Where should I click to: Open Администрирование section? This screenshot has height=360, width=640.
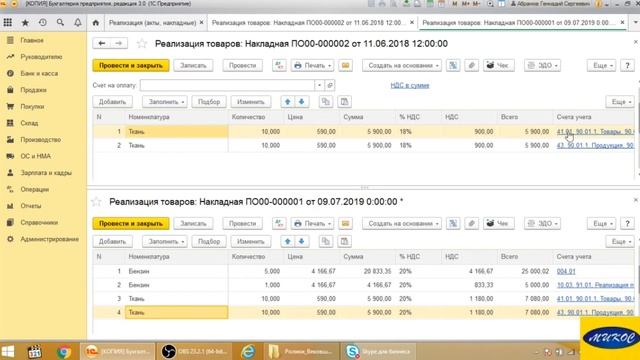pyautogui.click(x=49, y=239)
